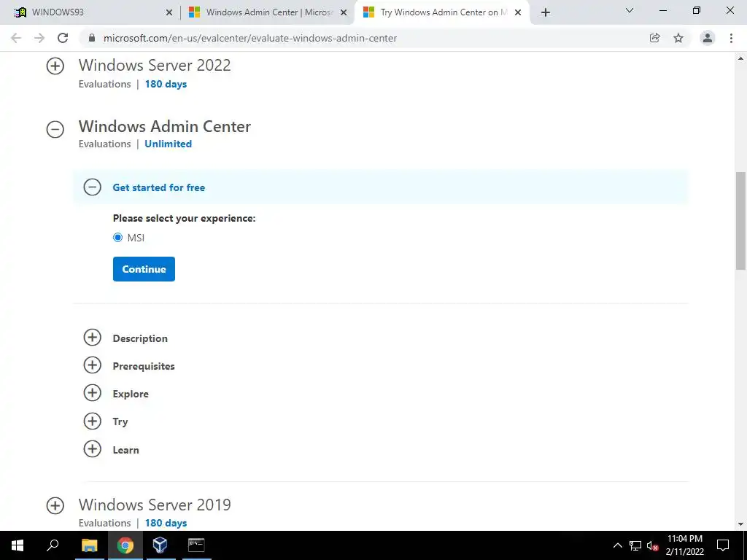This screenshot has height=560, width=747.
Task: Click the Chrome taskbar icon
Action: coord(125,545)
